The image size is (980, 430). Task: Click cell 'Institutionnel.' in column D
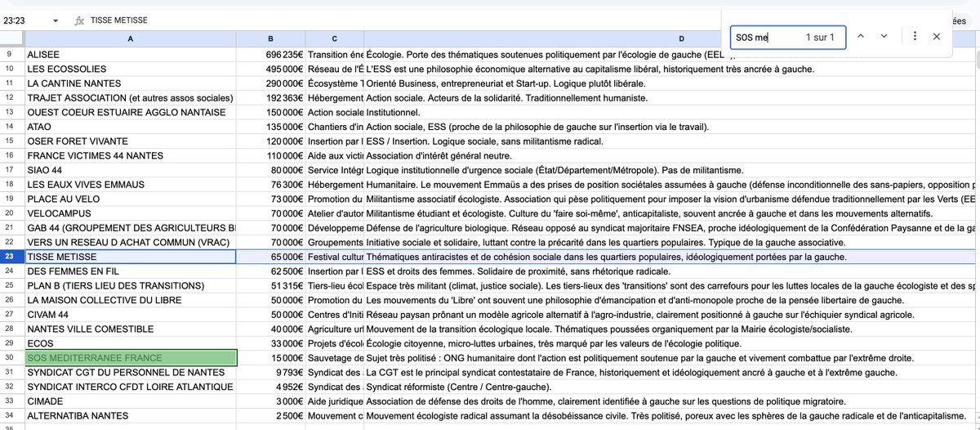click(670, 112)
